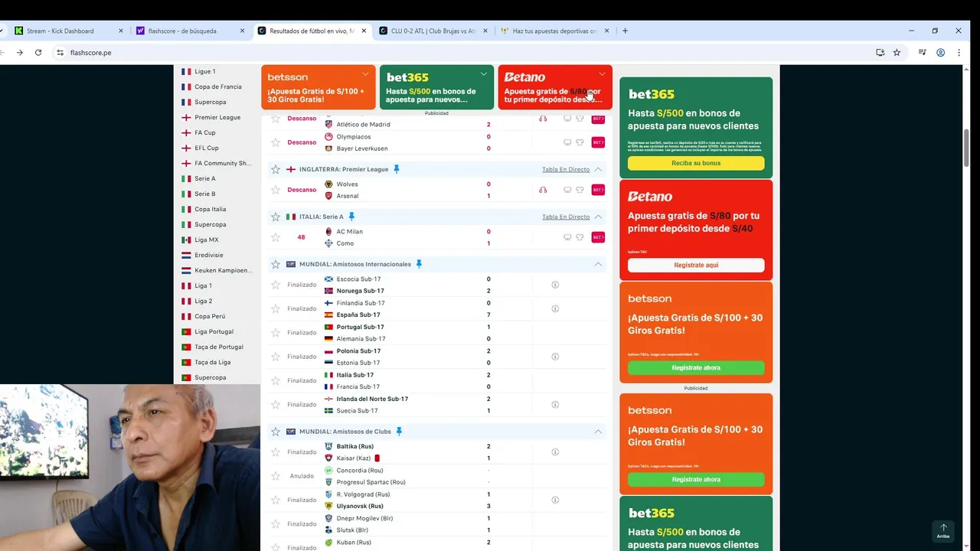Click the pin icon next to Amistosos Internacionales

pyautogui.click(x=419, y=264)
